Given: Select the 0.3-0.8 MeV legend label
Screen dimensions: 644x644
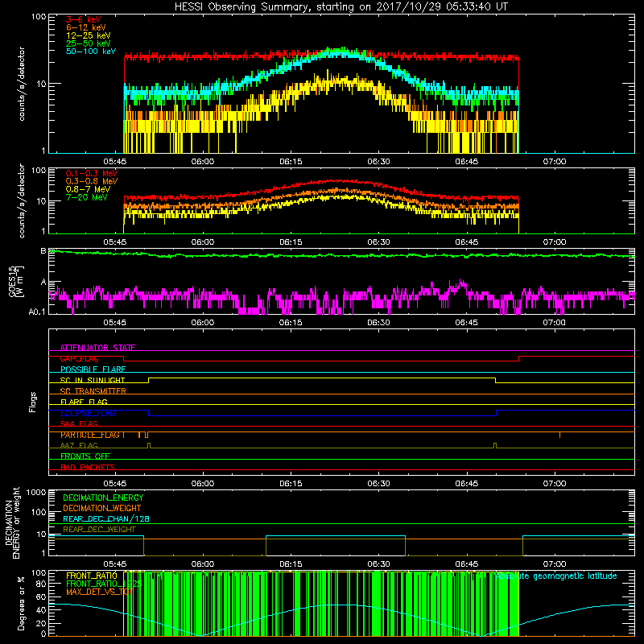Looking at the screenshot, I should (92, 181).
